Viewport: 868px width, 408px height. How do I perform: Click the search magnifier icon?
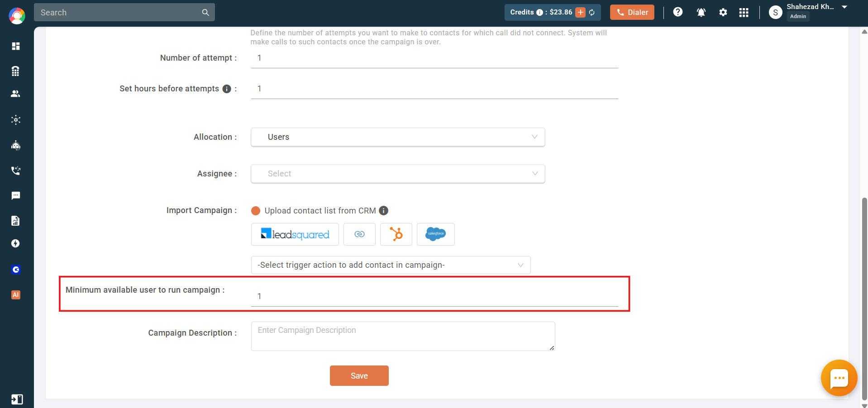click(205, 13)
